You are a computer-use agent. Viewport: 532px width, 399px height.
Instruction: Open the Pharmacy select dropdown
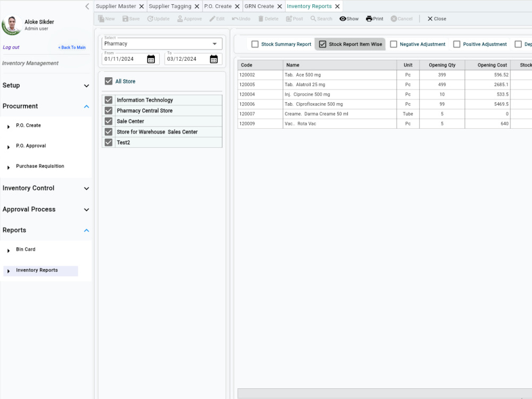[x=162, y=44]
